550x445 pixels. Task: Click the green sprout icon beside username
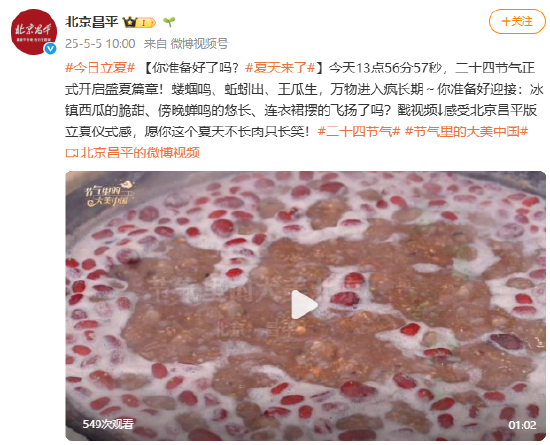click(169, 22)
